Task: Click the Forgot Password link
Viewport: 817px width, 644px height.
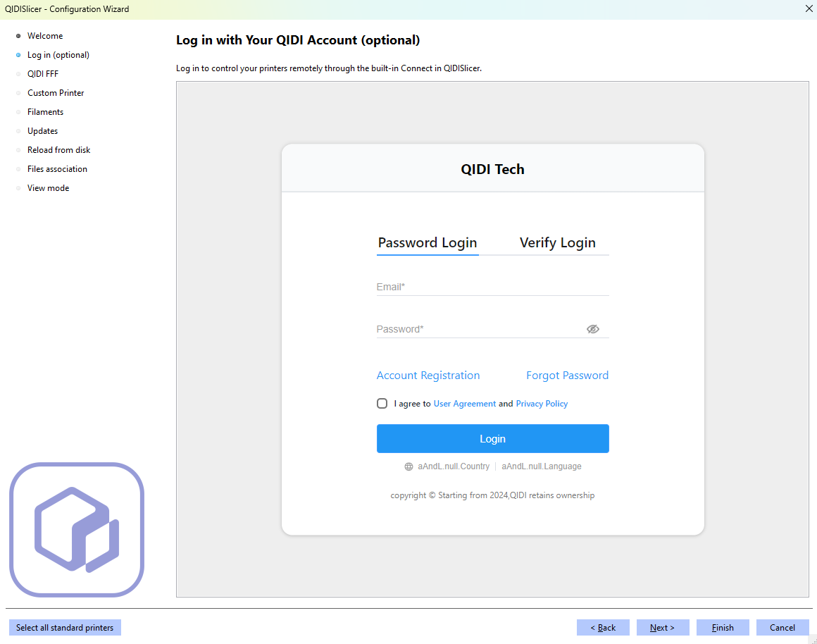Action: pos(567,376)
